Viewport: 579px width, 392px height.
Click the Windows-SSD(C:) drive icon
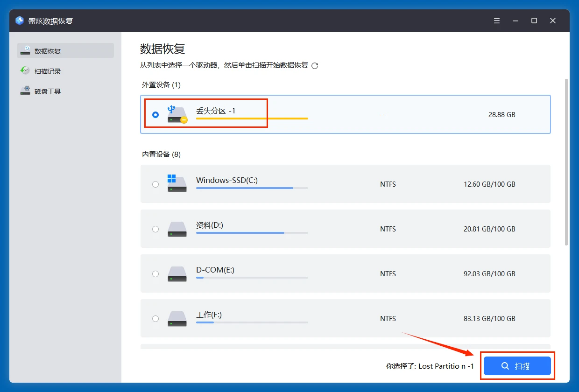pos(177,183)
